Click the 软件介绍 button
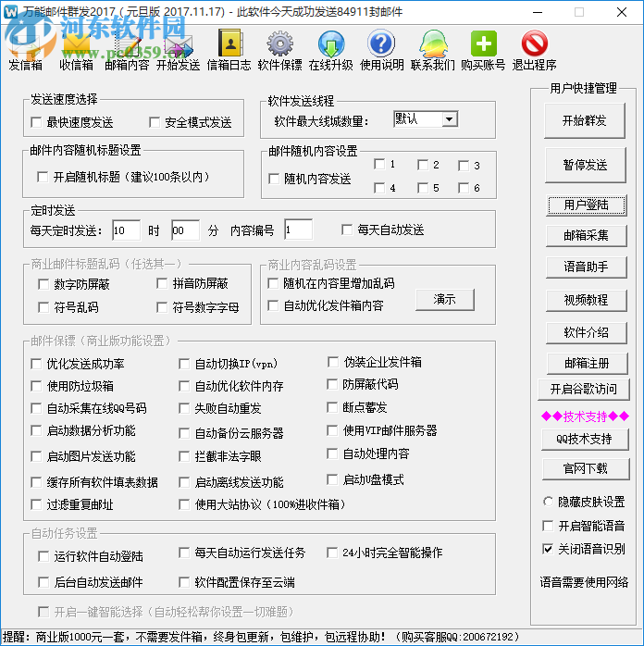This screenshot has width=644, height=646. (587, 333)
